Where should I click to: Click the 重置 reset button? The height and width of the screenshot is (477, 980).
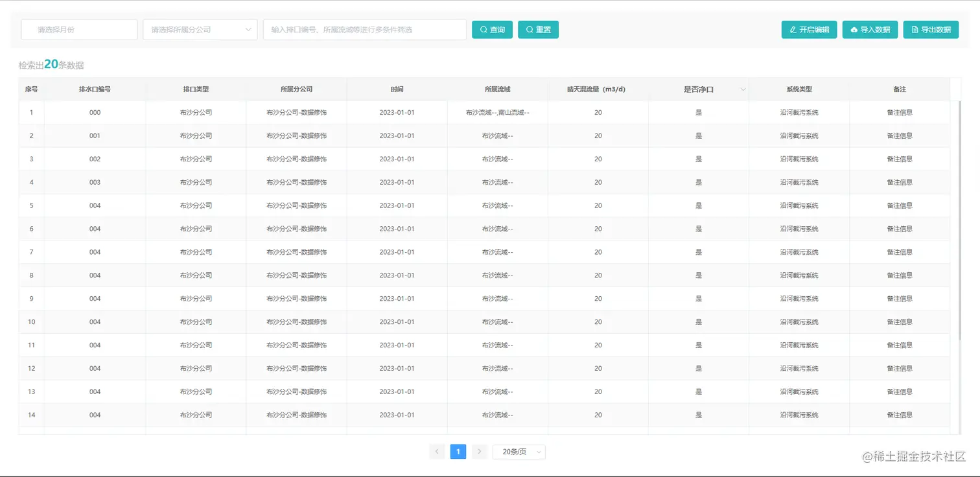click(538, 30)
